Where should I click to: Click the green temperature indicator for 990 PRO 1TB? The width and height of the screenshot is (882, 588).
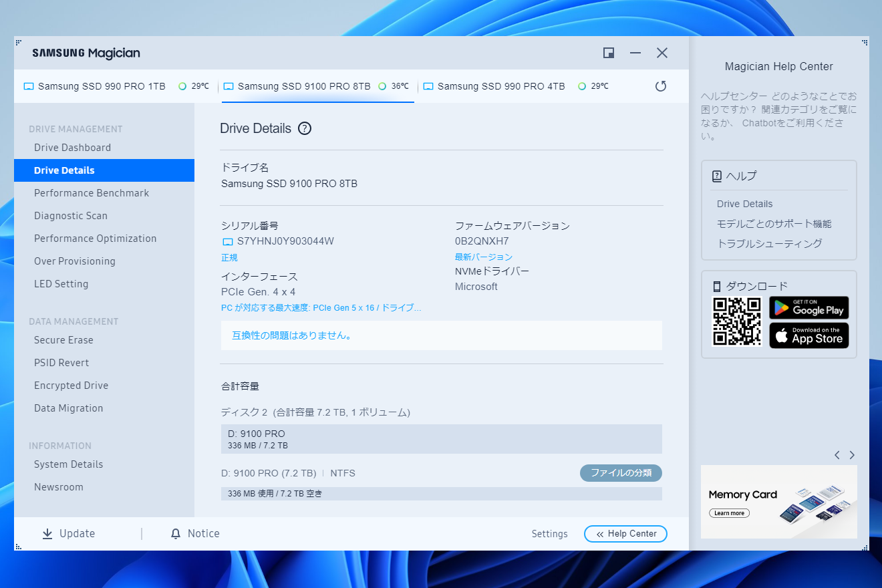click(182, 86)
